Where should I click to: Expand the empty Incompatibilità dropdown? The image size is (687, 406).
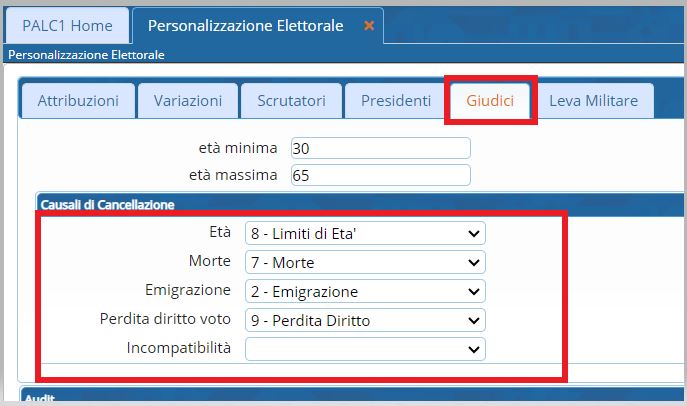[x=365, y=349]
